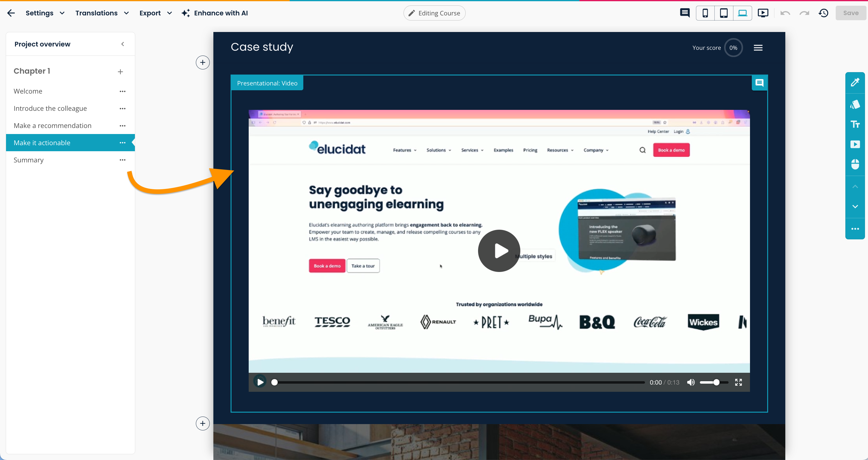Open the course hamburger menu
Viewport: 868px width, 460px height.
coord(758,48)
